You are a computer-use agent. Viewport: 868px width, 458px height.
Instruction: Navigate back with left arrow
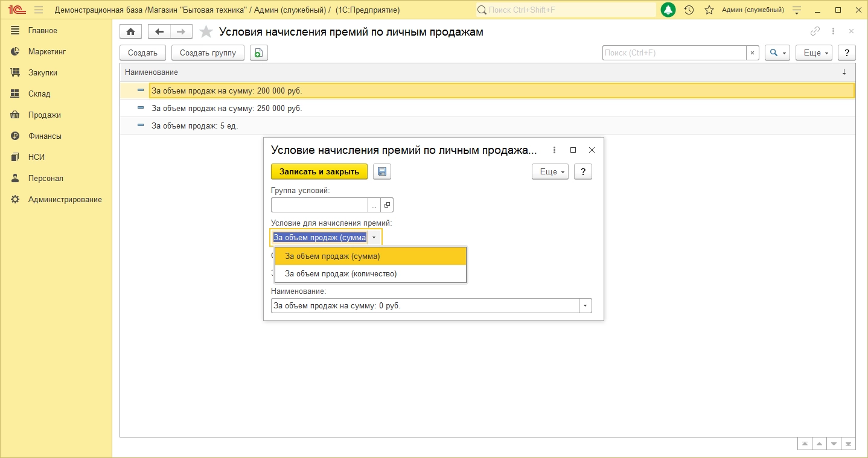pos(159,32)
